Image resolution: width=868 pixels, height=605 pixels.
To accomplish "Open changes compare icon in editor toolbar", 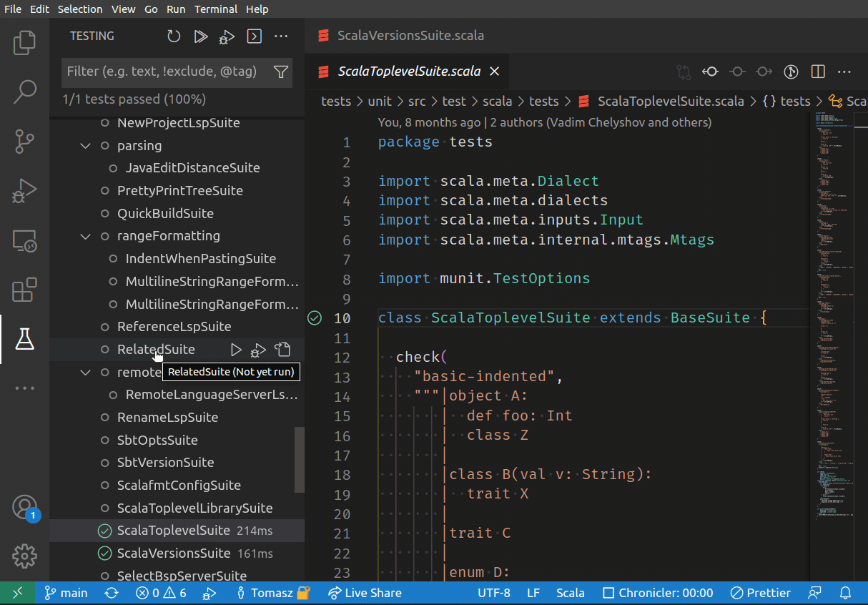I will pos(684,72).
